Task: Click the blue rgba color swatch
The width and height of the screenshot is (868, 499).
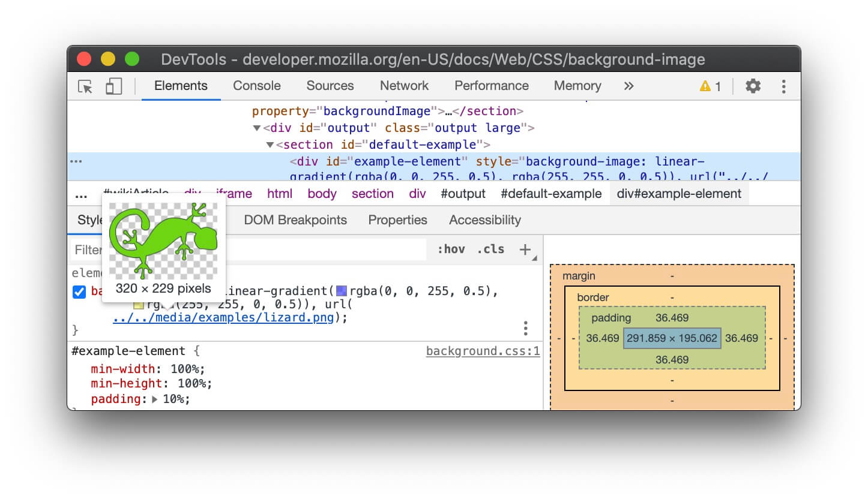Action: tap(342, 292)
